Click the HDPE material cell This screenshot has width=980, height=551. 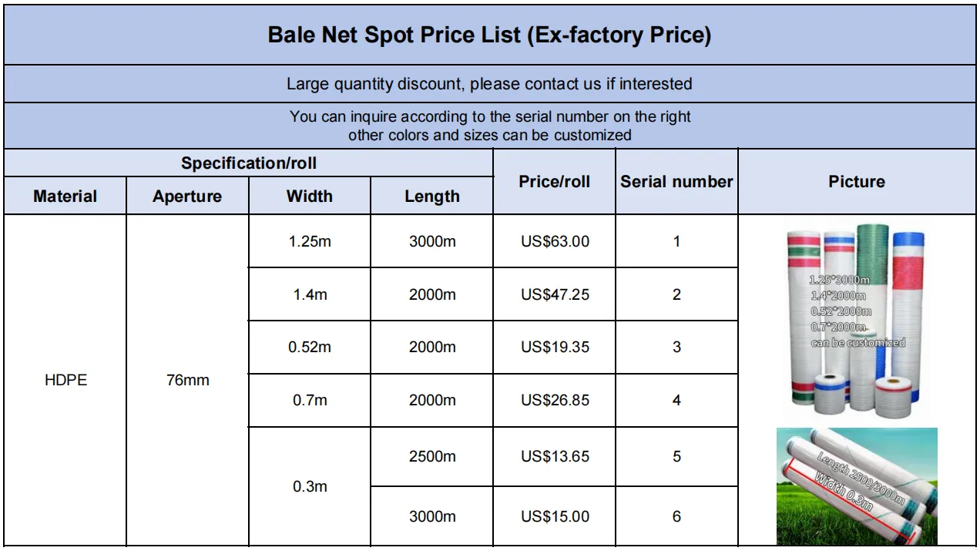[x=65, y=380]
